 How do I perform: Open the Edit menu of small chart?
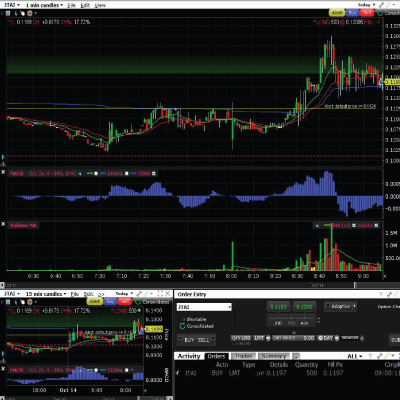[88, 294]
